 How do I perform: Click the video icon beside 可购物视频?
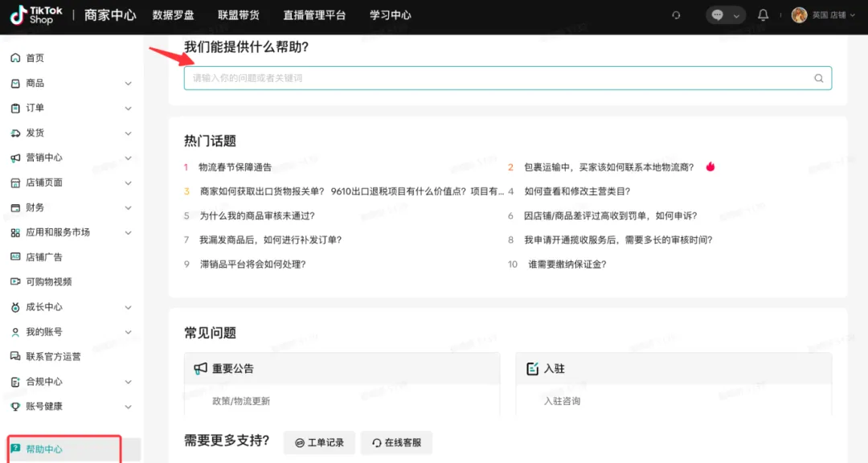coord(15,282)
